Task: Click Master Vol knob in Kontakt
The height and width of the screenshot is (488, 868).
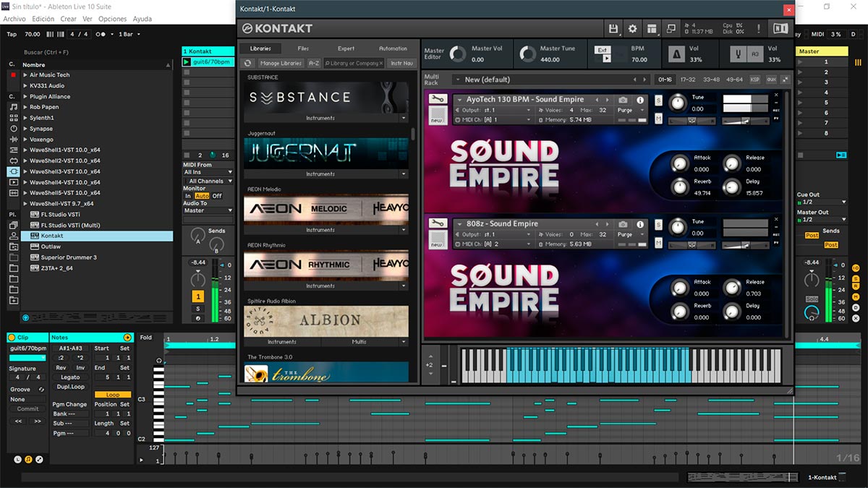Action: coord(458,54)
